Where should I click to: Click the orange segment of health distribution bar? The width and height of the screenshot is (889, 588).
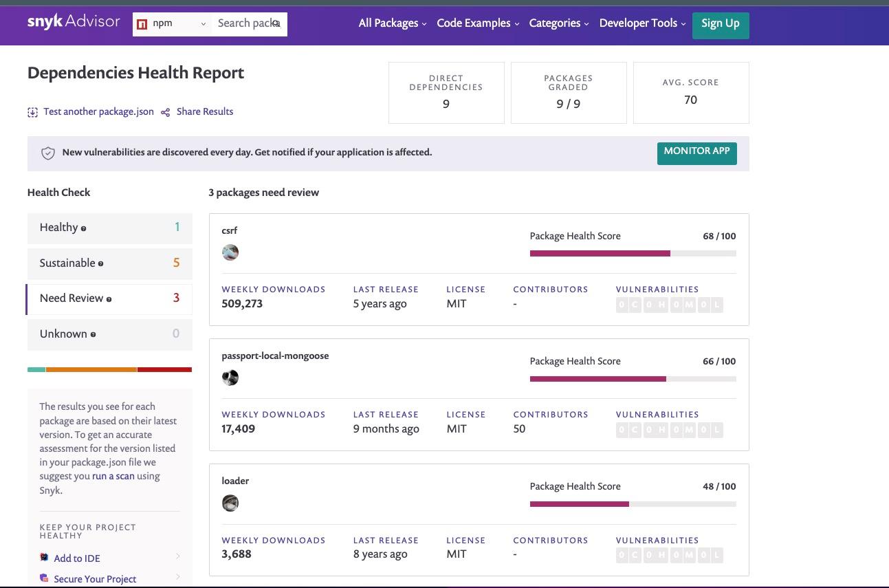tap(91, 370)
